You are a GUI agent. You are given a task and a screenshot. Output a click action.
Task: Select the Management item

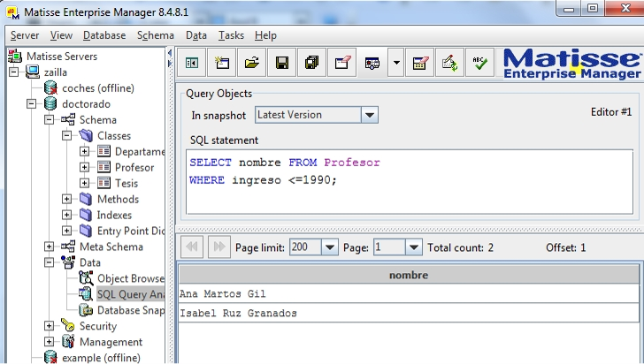[x=111, y=342]
